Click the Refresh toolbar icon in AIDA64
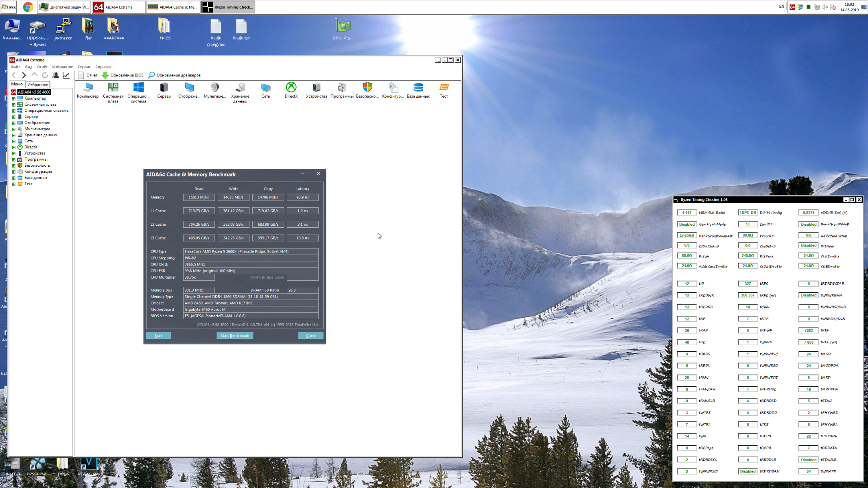 45,75
